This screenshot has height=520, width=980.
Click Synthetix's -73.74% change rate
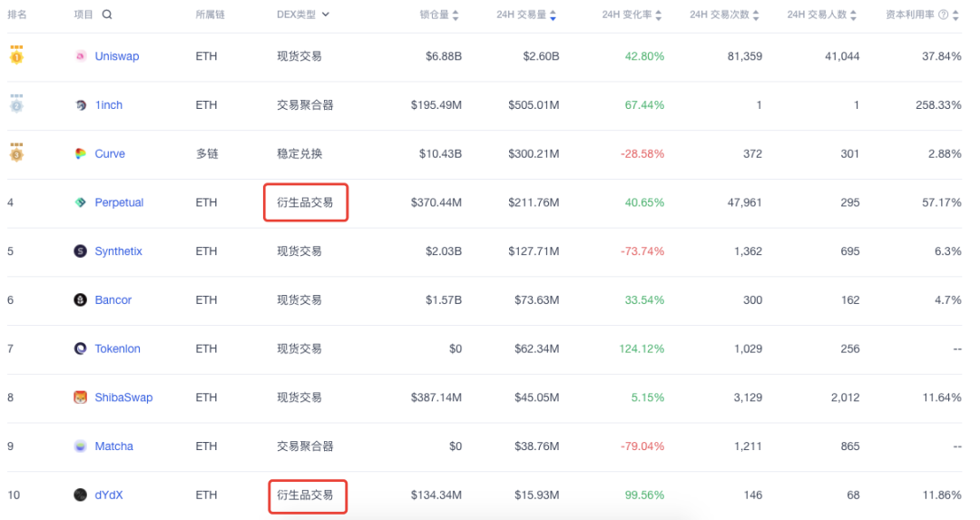642,251
